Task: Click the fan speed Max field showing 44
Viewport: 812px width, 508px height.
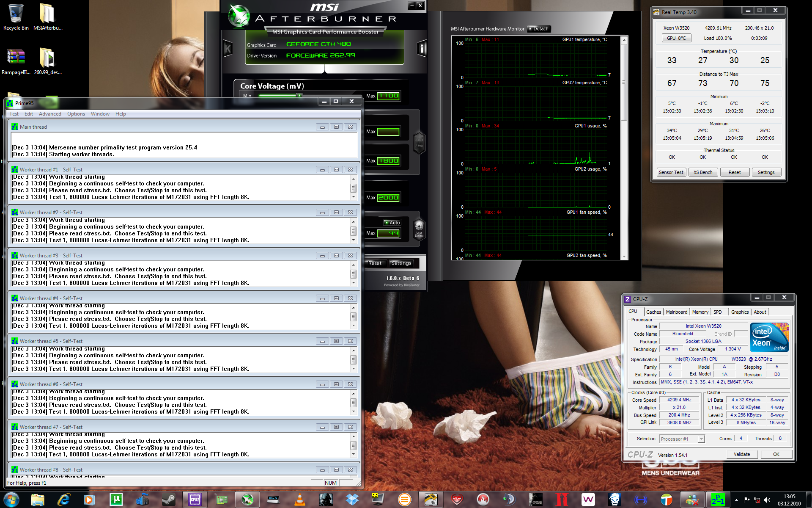Action: pyautogui.click(x=388, y=233)
